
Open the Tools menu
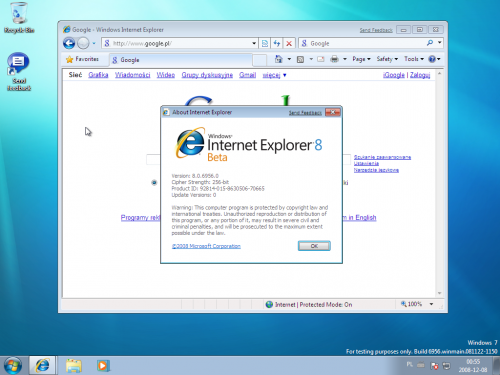coord(414,59)
